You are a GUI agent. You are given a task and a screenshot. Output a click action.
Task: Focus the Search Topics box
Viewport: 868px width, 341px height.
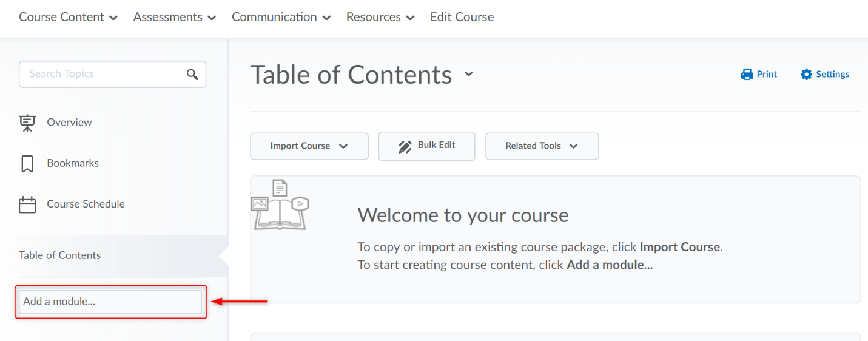[103, 75]
